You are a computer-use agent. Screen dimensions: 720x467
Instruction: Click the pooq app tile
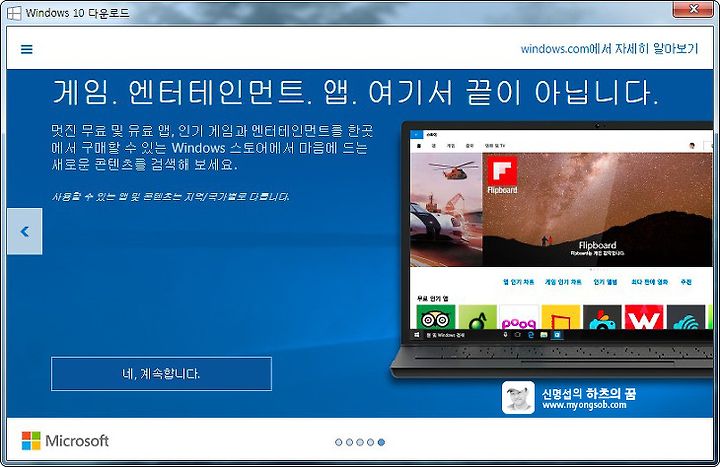coord(519,317)
